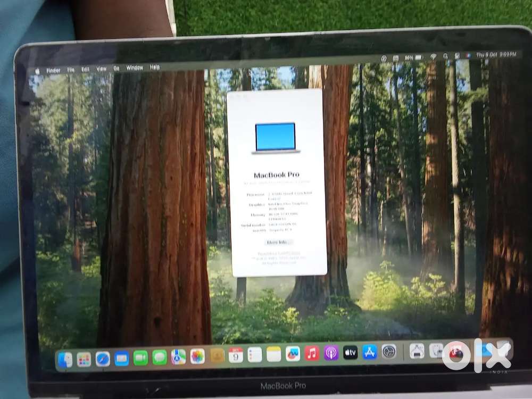
Task: Open the Launchpad icon
Action: 84,360
